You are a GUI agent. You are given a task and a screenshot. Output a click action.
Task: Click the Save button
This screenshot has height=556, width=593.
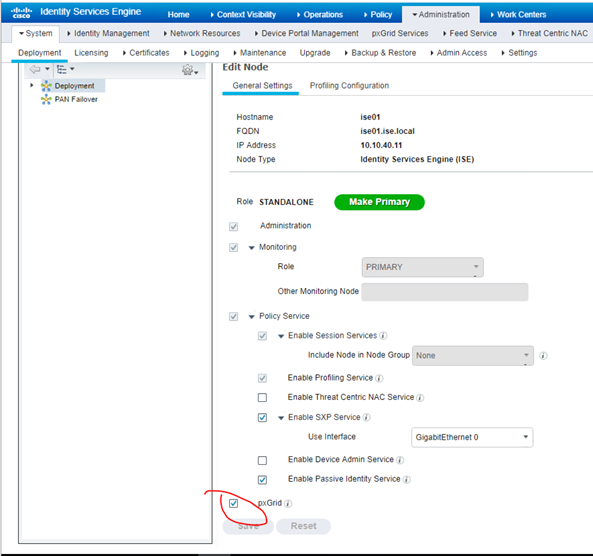point(248,526)
